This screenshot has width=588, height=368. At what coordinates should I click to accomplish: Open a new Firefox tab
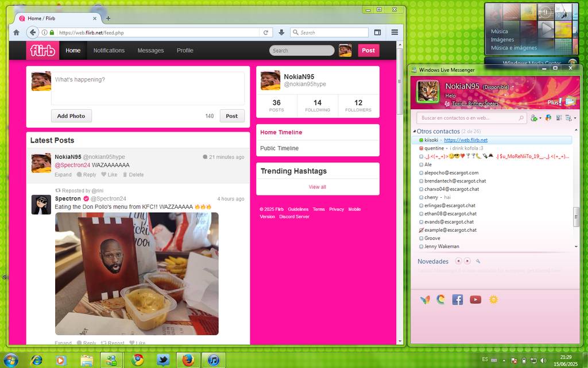coord(108,18)
